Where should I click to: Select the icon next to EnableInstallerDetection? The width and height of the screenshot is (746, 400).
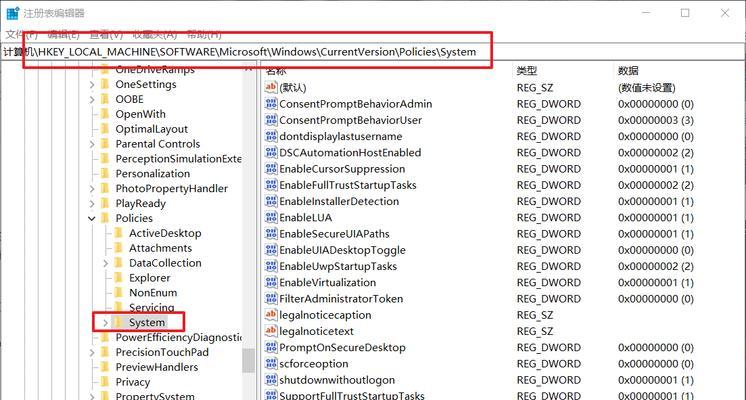pyautogui.click(x=271, y=201)
